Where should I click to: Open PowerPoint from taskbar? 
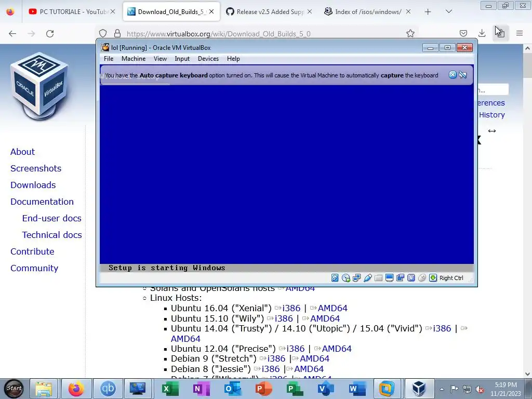(263, 389)
